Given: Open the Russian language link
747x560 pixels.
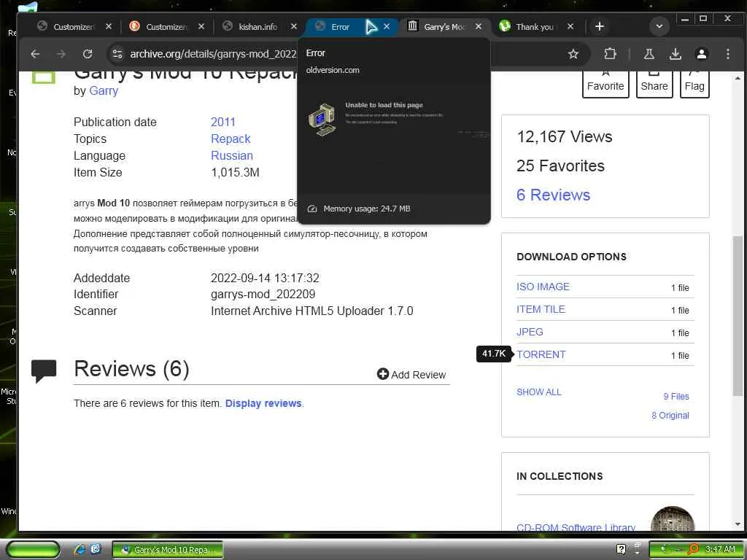Looking at the screenshot, I should pos(232,155).
